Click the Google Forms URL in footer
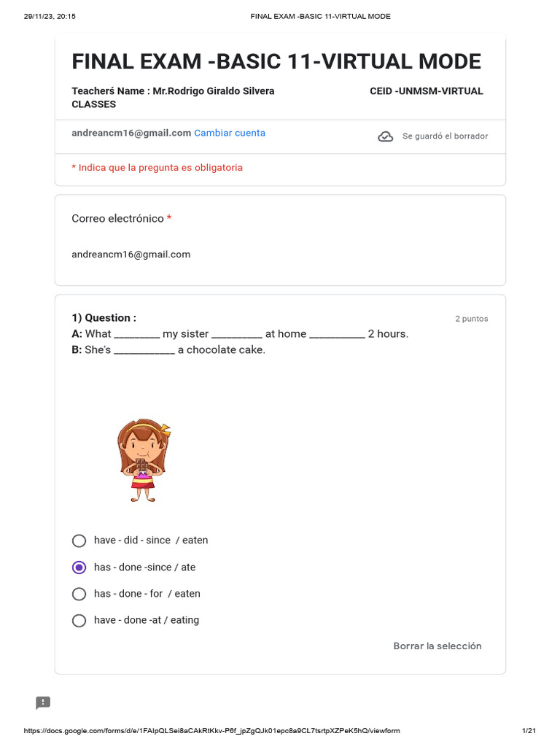 (211, 731)
